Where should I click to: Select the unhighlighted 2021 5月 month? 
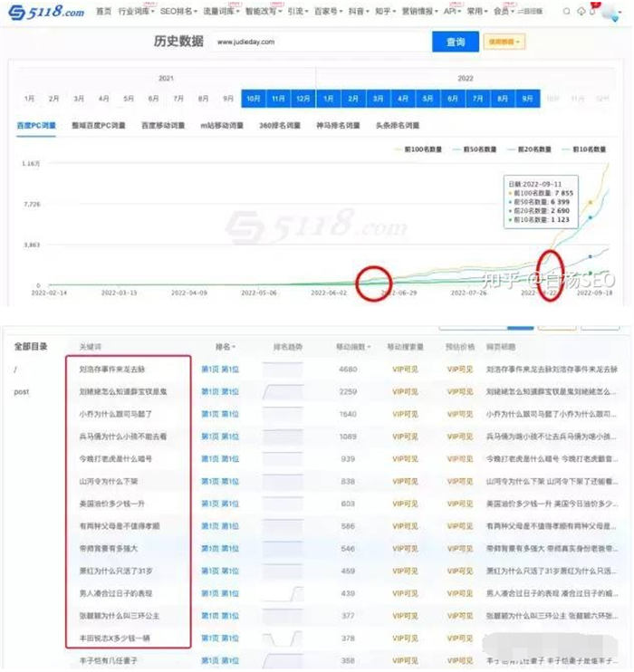pos(129,99)
